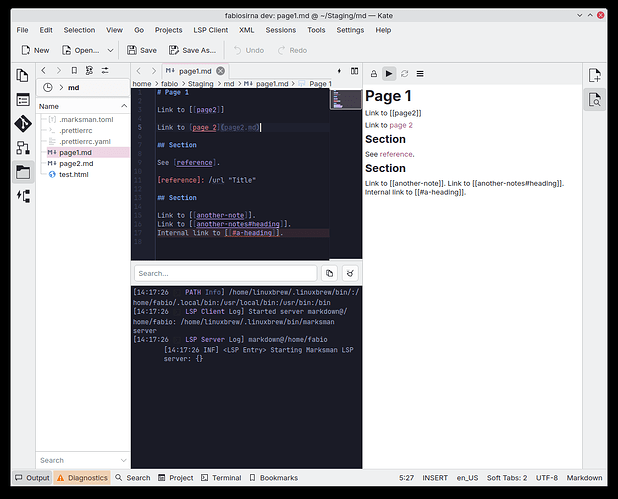Select page2.md in the file browser
This screenshot has height=499, width=618.
[75, 163]
